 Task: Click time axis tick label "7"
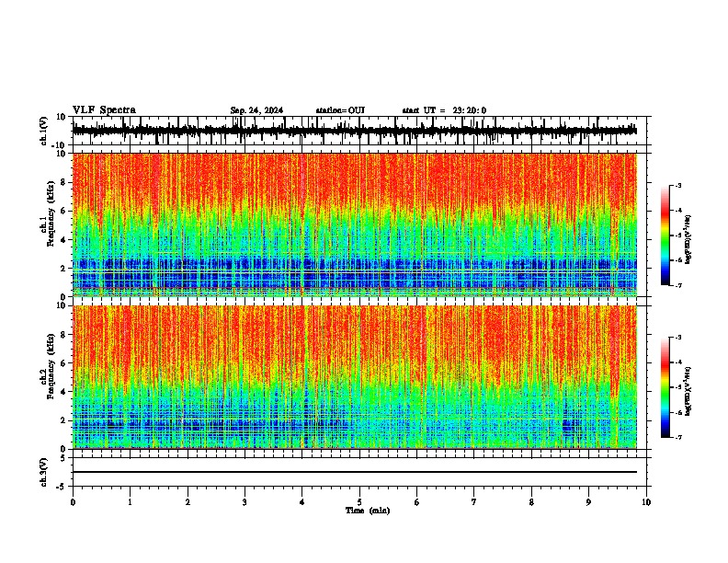point(474,502)
